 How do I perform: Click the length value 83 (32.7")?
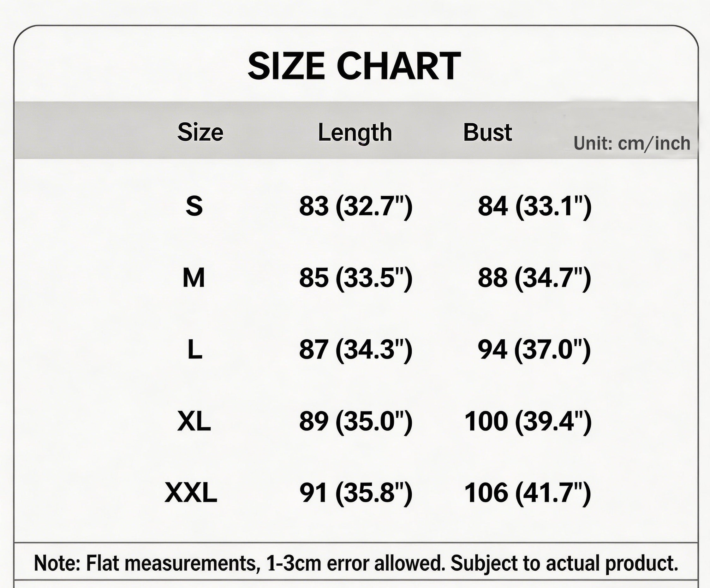click(356, 206)
